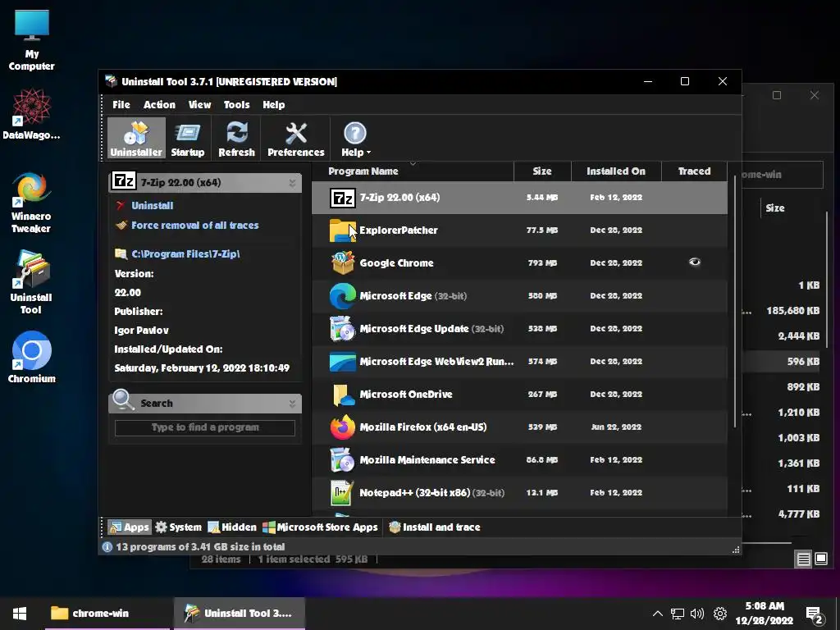
Task: Select the Mozilla Firefox icon
Action: coord(342,427)
